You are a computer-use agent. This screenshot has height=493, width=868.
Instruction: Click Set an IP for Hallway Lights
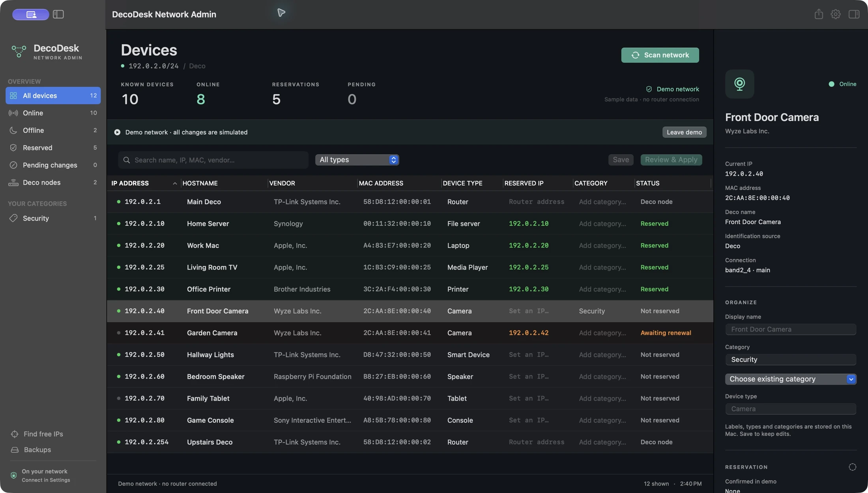(x=529, y=355)
